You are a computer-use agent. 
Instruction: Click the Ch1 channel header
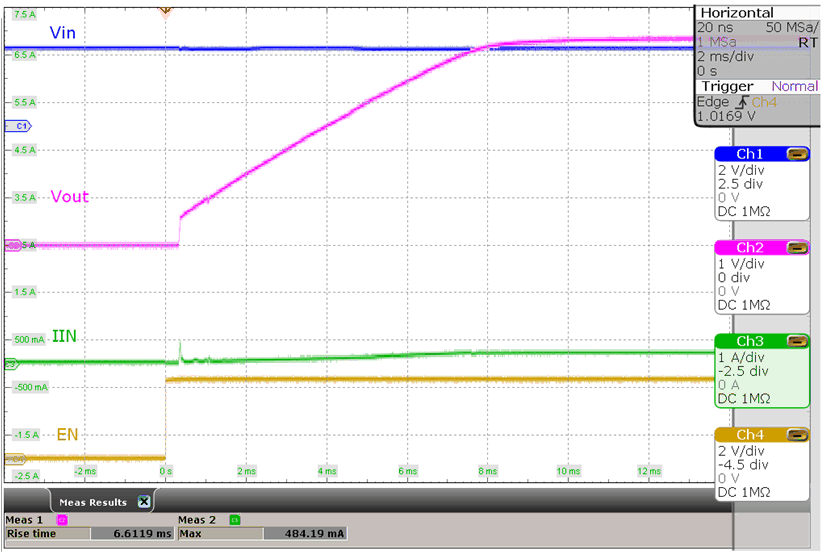(x=750, y=154)
